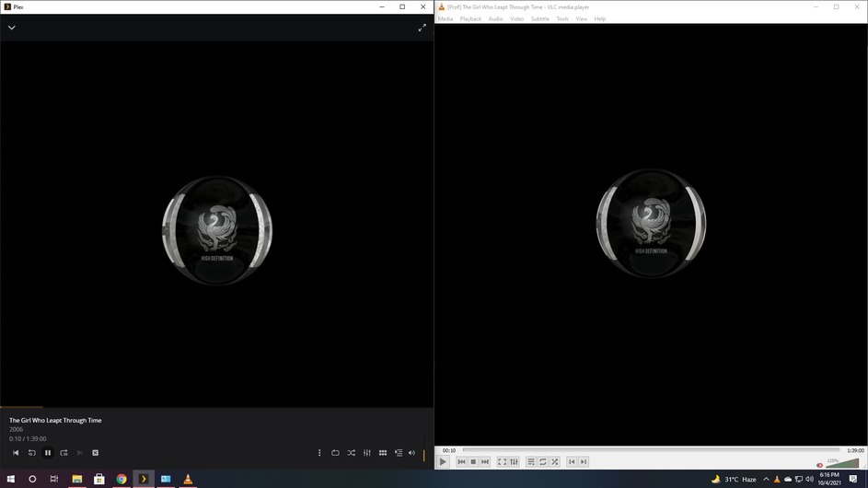Toggle random playback in VLC
This screenshot has width=868, height=488.
tap(555, 461)
